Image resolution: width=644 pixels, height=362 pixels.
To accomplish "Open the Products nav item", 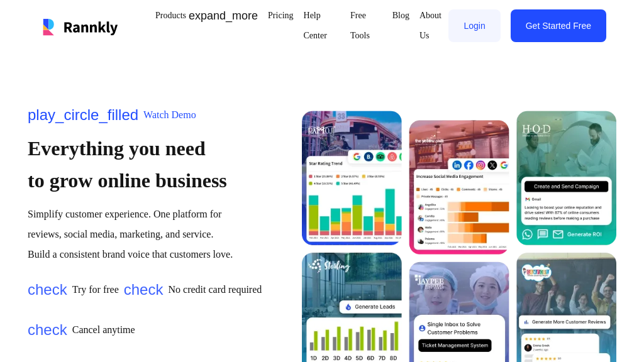I will pos(170,15).
